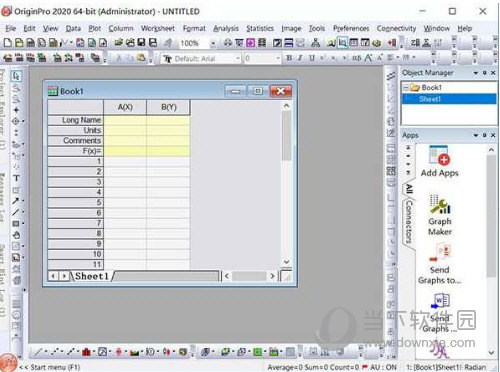Open the Add Apps icon
The width and height of the screenshot is (500, 372).
pos(439,161)
